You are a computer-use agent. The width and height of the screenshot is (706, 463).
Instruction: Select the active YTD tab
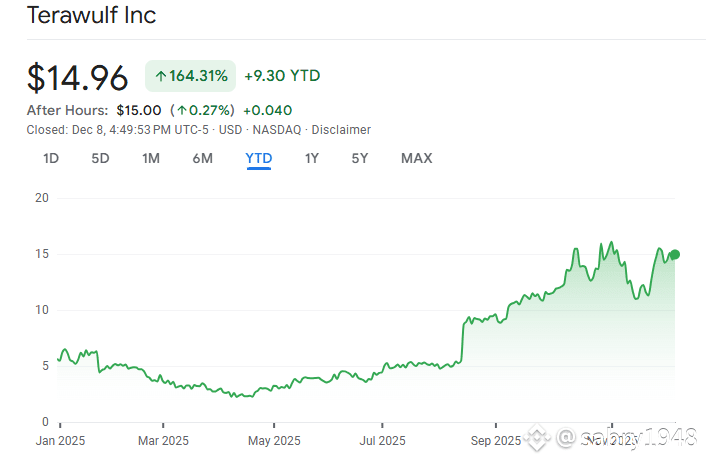pyautogui.click(x=259, y=158)
